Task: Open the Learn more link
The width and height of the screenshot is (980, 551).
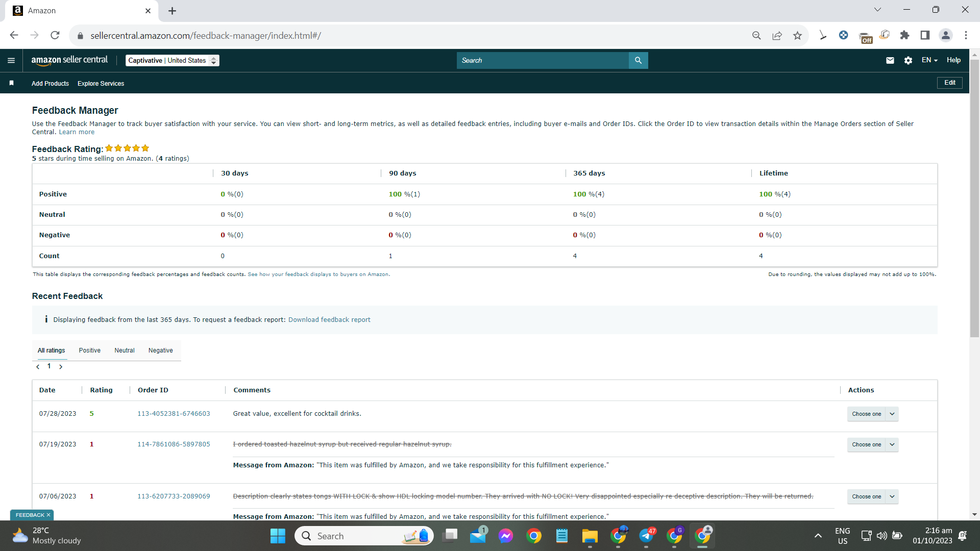Action: click(x=77, y=132)
